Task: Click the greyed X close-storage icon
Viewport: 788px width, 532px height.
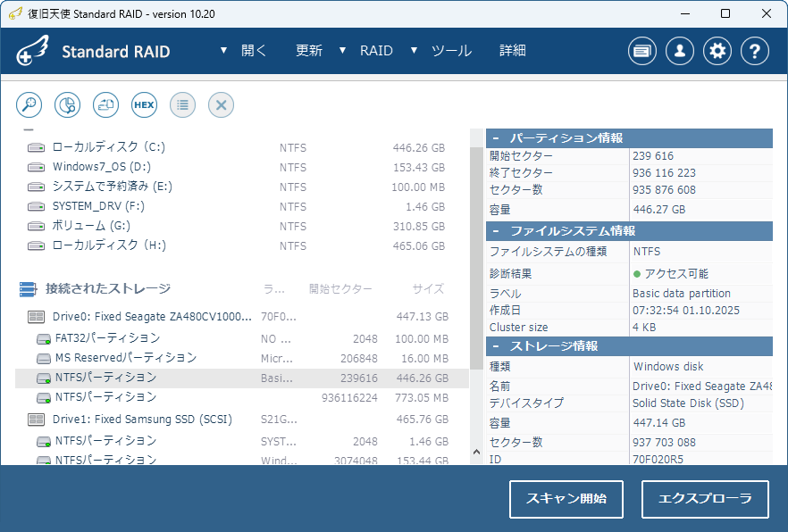Action: coord(222,105)
